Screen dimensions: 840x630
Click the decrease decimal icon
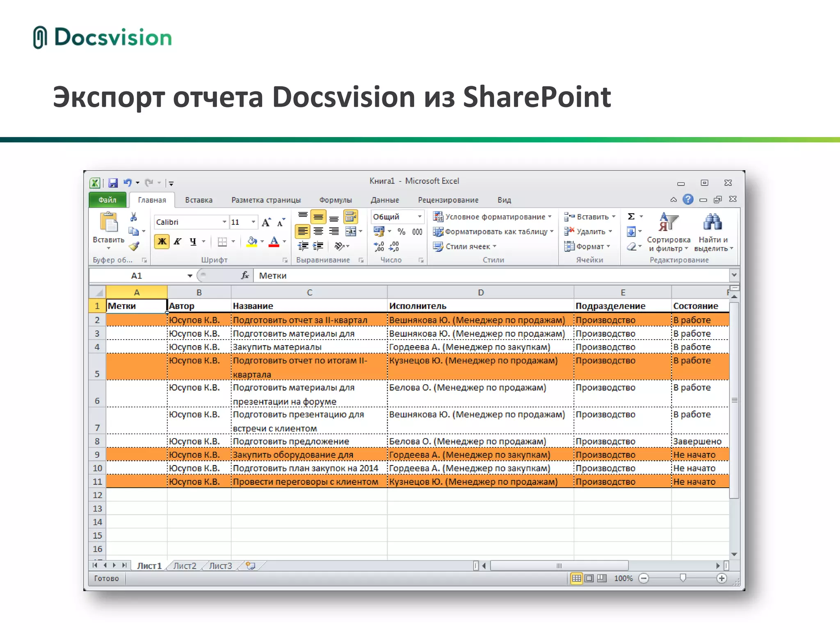pos(394,246)
